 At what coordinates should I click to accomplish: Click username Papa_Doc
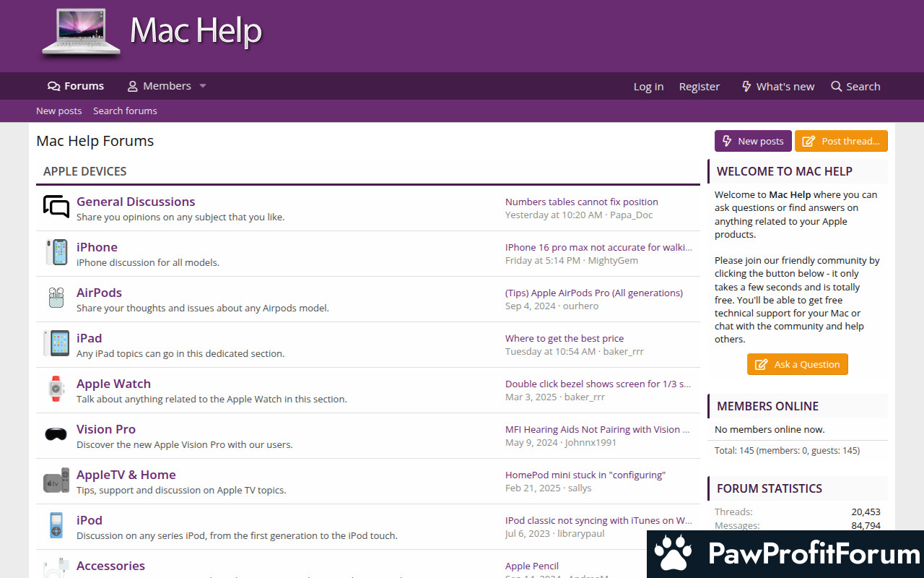point(631,215)
